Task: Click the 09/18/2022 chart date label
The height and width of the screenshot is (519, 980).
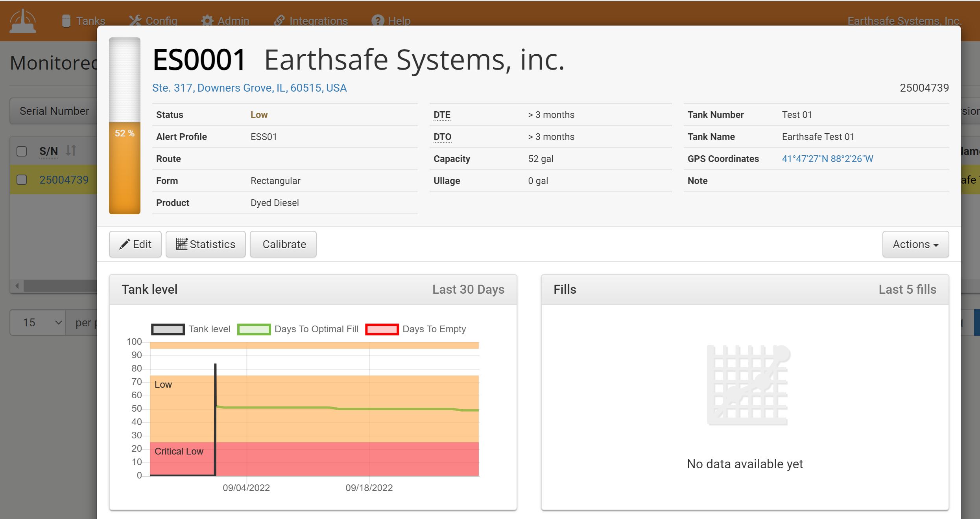Action: pos(369,488)
